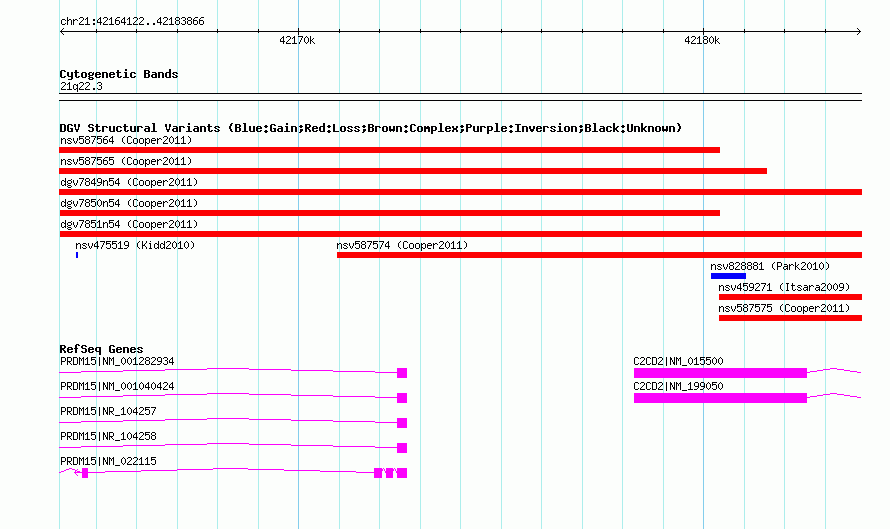The height and width of the screenshot is (529, 890).
Task: Open the nsv587575 (Cooper2011) loss bar
Action: pos(790,318)
